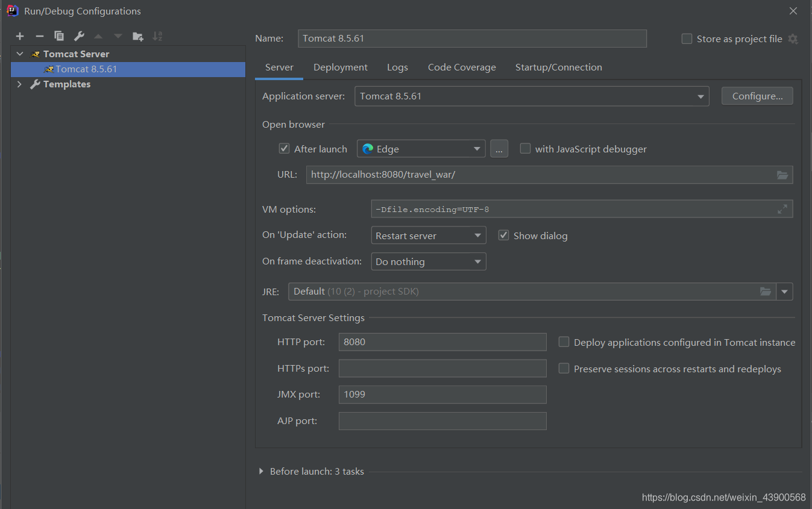Click the VM options input field
Image resolution: width=812 pixels, height=509 pixels.
582,209
